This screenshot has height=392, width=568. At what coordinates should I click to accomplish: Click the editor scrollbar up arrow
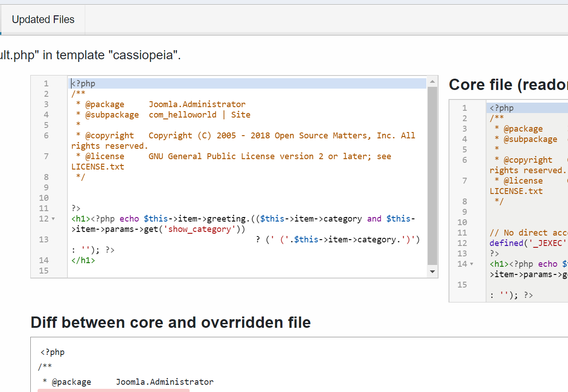[x=432, y=82]
